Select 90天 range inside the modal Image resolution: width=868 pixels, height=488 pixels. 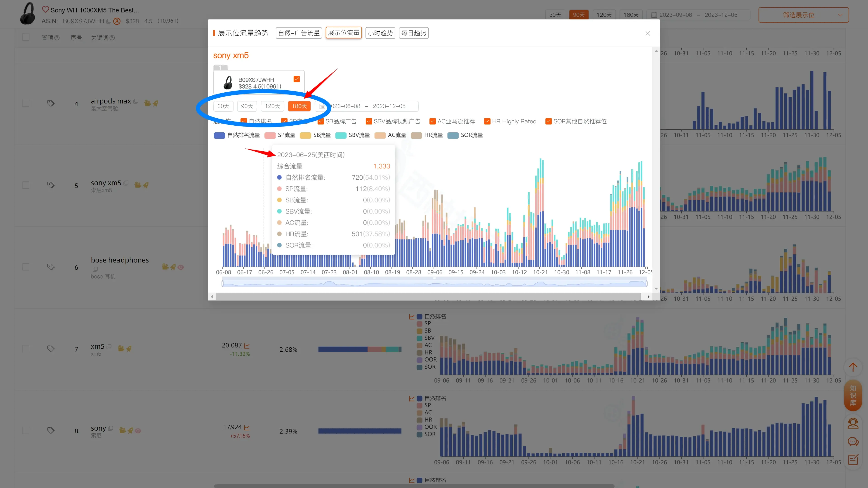point(247,106)
